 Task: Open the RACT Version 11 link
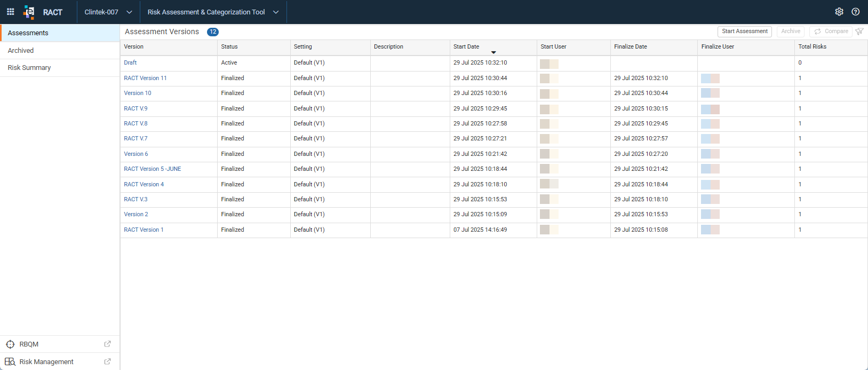145,78
